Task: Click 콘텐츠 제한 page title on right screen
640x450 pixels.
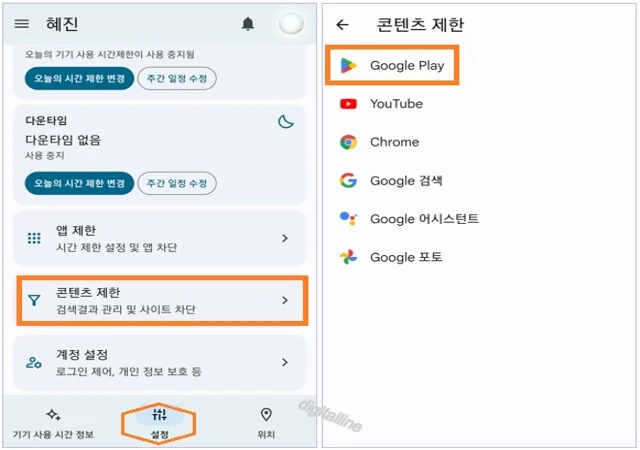Action: pos(420,25)
